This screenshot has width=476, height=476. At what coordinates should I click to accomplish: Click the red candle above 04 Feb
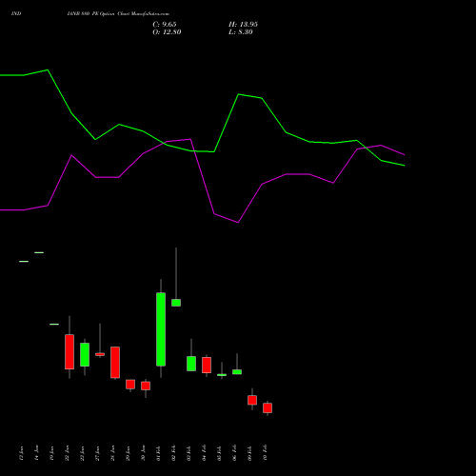tap(207, 365)
